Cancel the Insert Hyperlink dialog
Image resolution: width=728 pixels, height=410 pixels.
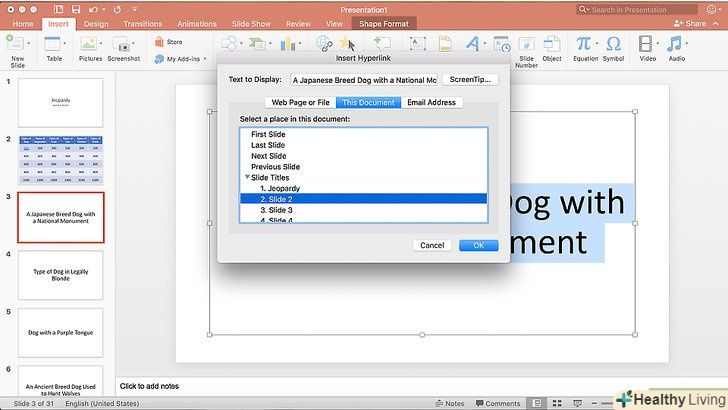pos(432,245)
